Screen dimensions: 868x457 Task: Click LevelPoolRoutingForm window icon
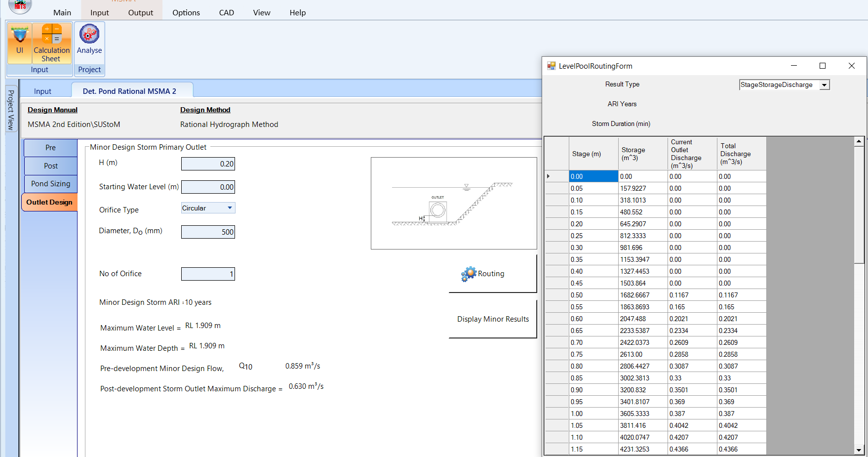coord(551,66)
